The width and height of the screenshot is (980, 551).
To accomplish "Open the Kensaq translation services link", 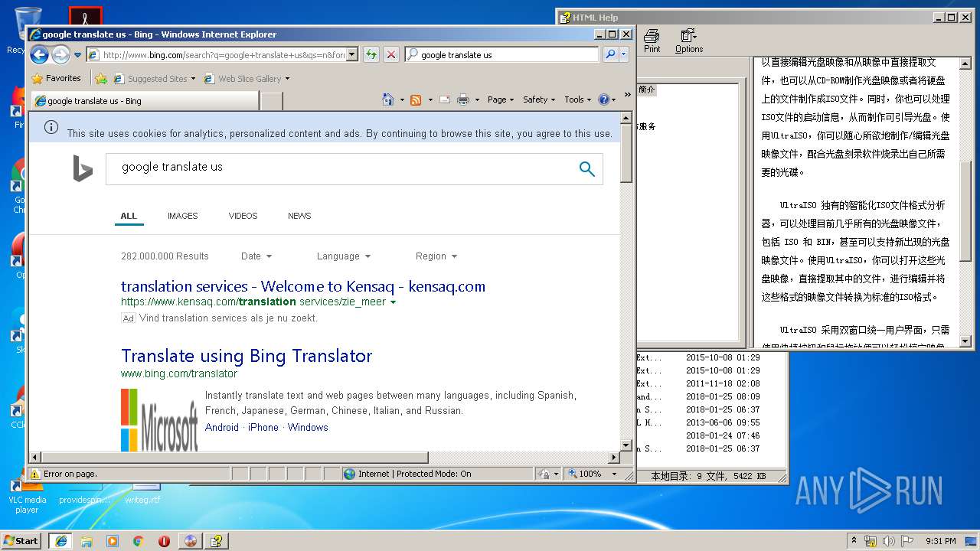I will click(303, 286).
